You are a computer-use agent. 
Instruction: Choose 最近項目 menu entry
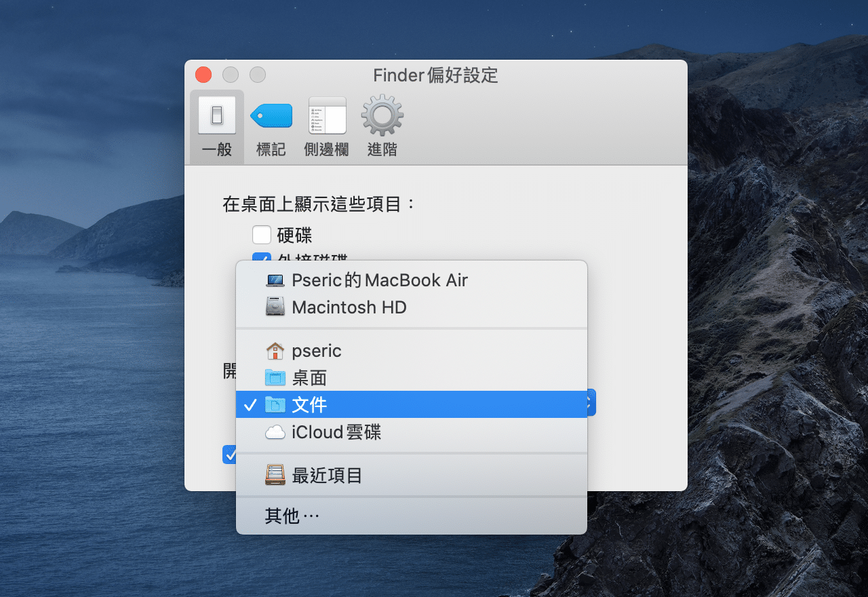(412, 476)
